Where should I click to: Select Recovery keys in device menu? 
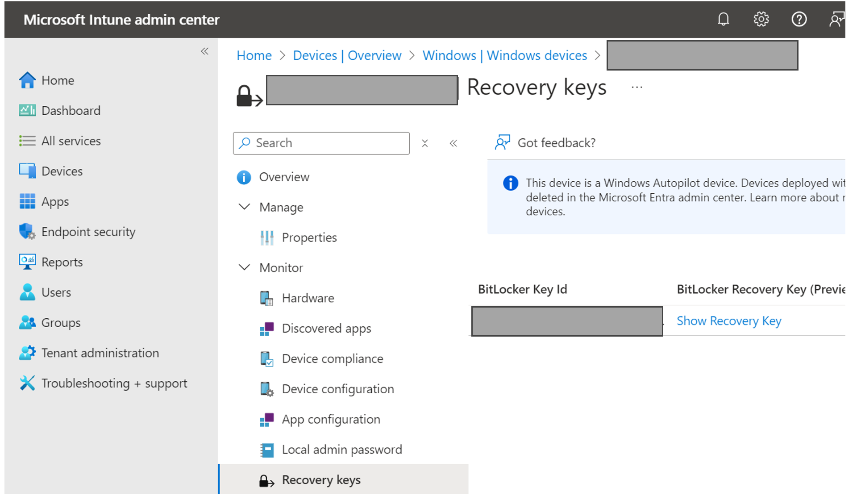(344, 479)
